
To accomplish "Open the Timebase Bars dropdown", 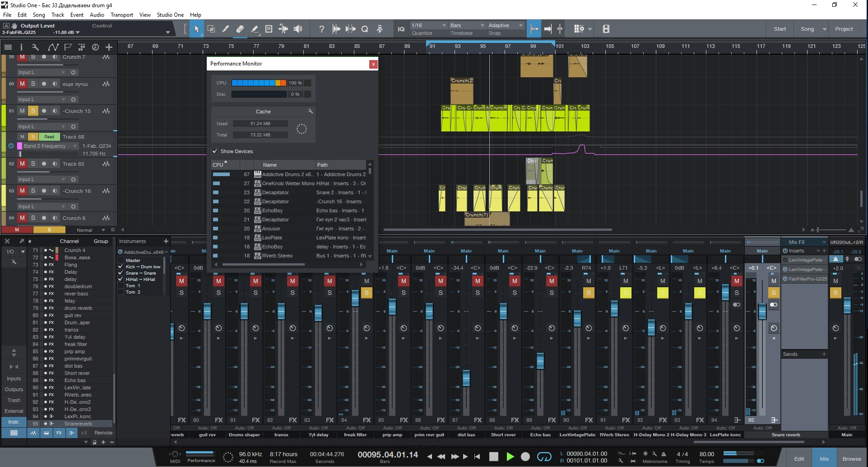I will click(x=467, y=25).
